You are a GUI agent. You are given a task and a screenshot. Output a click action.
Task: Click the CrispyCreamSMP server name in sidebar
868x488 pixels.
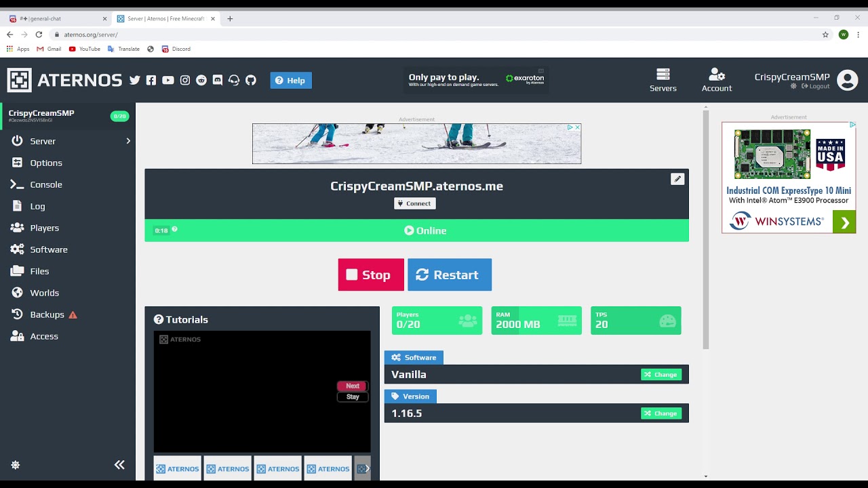point(41,113)
